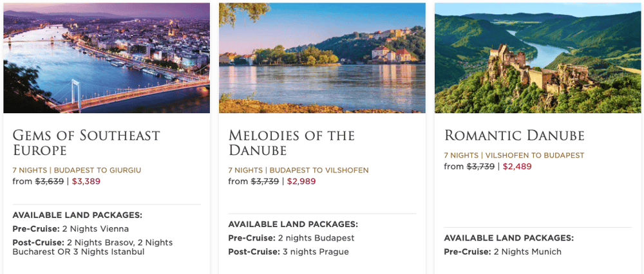Viewport: 644px width, 274px height.
Task: Click the Pre-Cruise 2 Nights Munich line
Action: (503, 252)
